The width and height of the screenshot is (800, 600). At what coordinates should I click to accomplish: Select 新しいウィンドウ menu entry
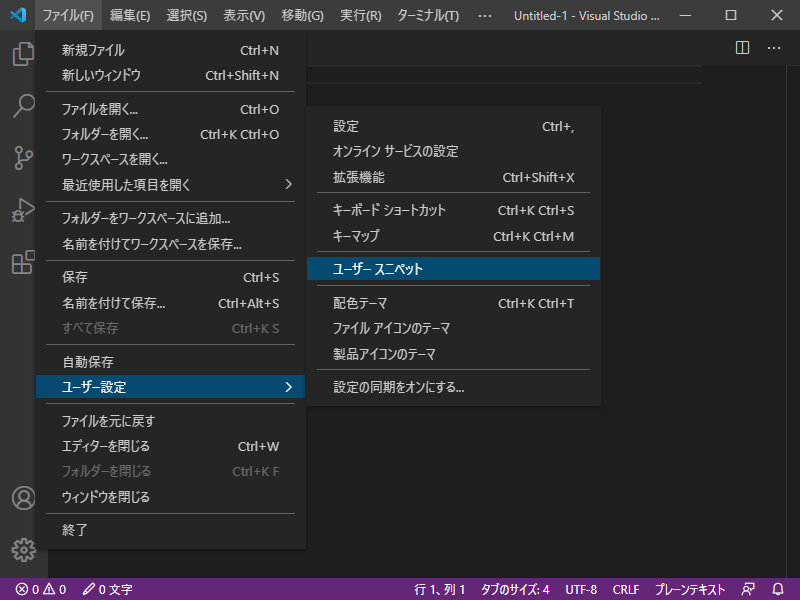170,75
